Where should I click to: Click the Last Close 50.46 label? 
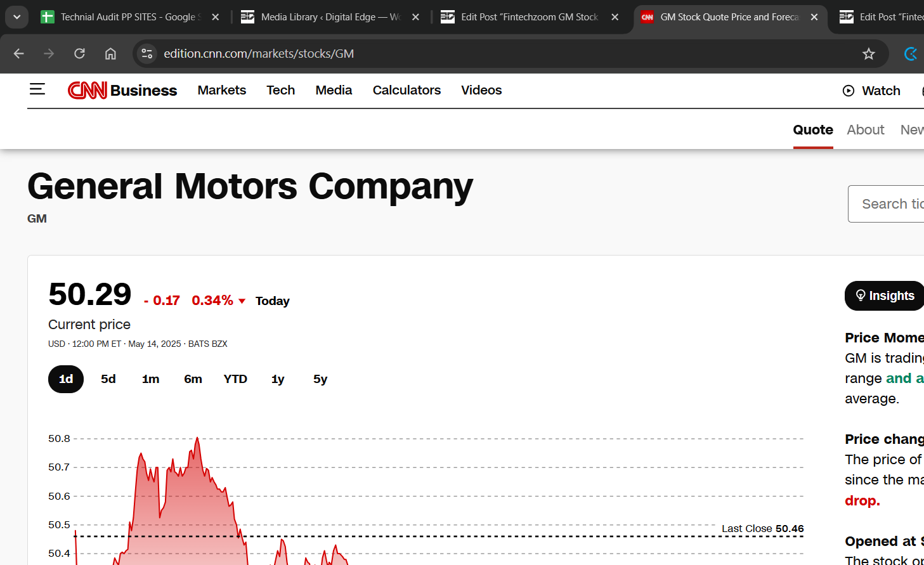coord(763,529)
